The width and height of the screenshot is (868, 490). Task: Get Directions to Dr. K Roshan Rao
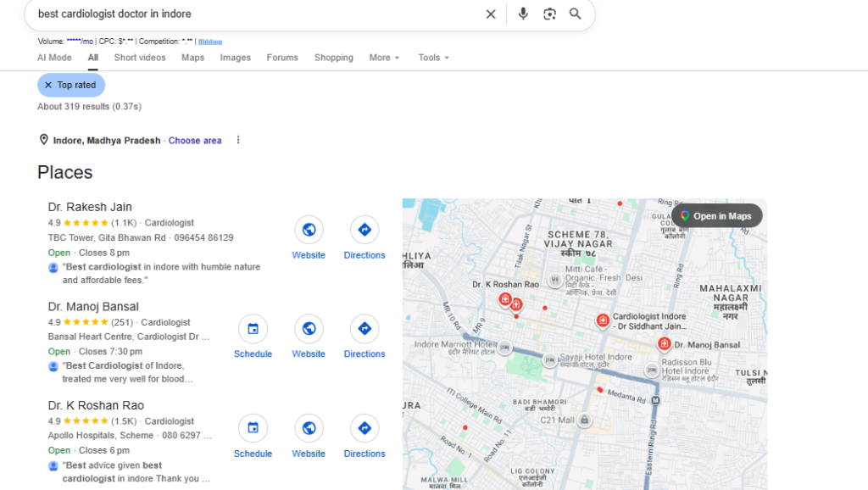364,428
